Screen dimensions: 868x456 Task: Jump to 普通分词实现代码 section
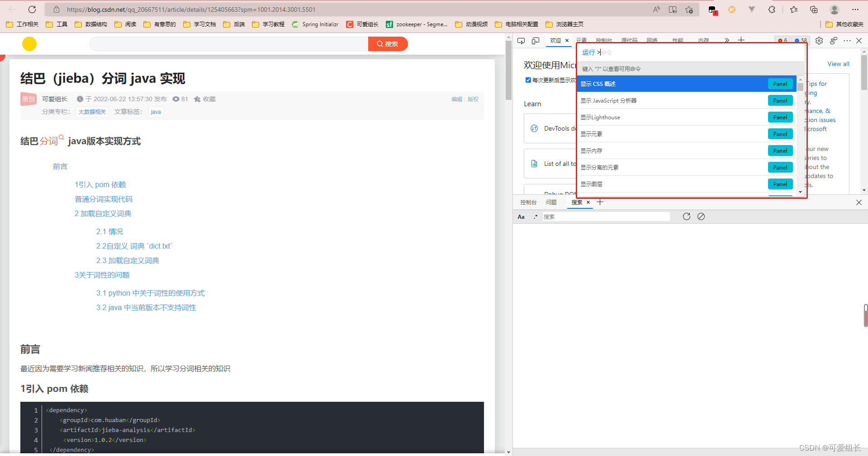(104, 199)
